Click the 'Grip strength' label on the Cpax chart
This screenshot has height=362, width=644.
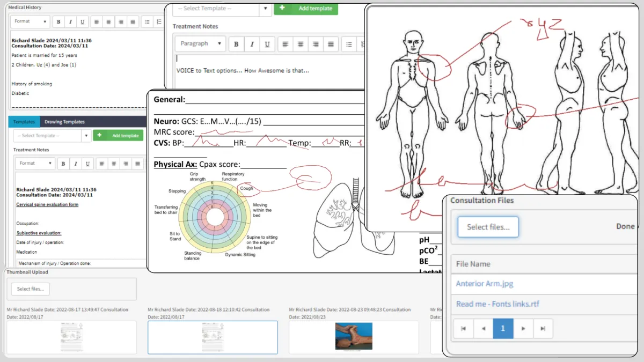197,176
